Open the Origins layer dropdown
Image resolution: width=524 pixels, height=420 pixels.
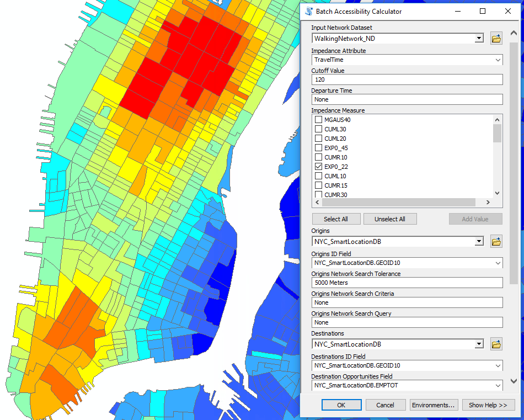pos(479,241)
